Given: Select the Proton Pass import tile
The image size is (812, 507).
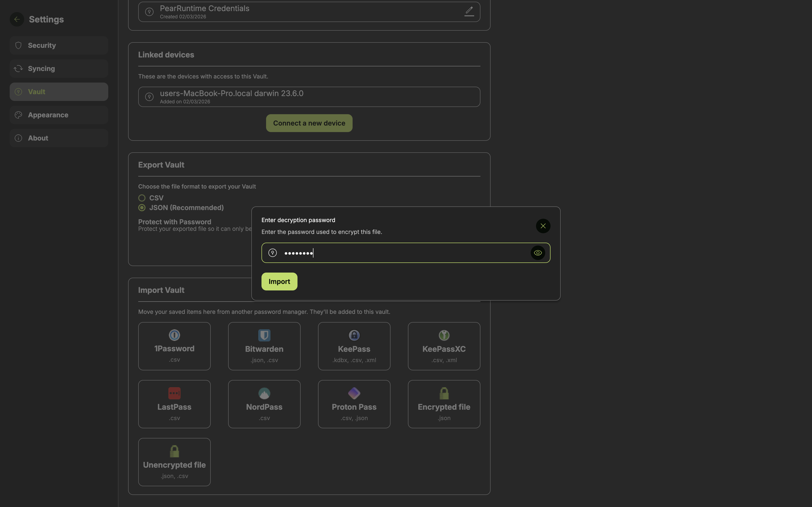Looking at the screenshot, I should click(x=354, y=404).
